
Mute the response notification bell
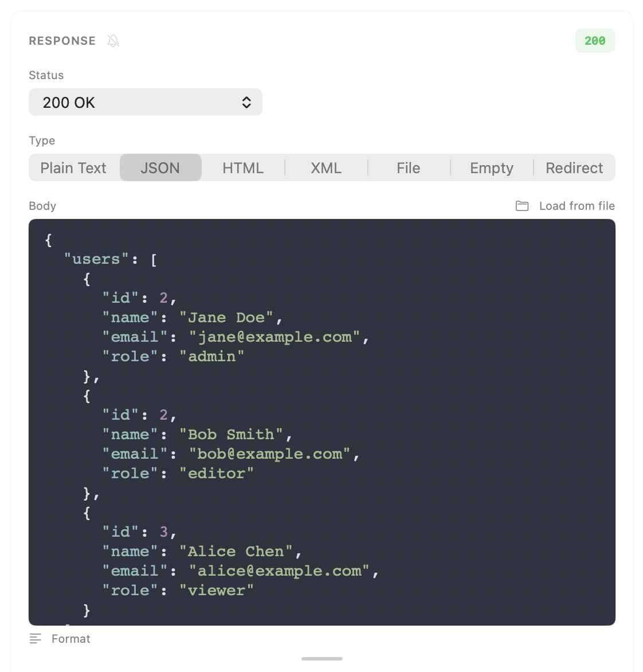[x=113, y=41]
